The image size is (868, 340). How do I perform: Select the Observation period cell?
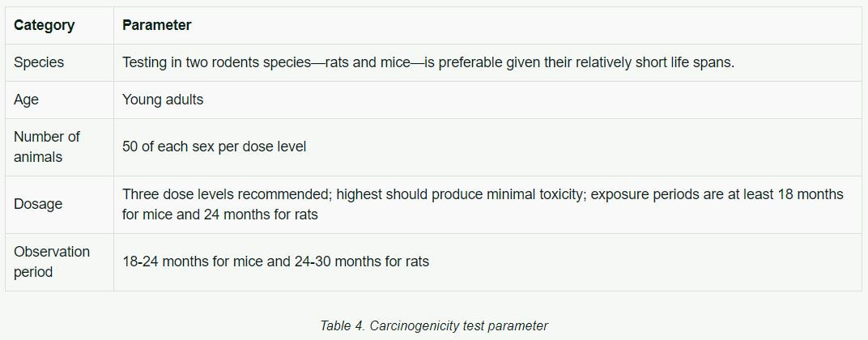click(x=52, y=262)
